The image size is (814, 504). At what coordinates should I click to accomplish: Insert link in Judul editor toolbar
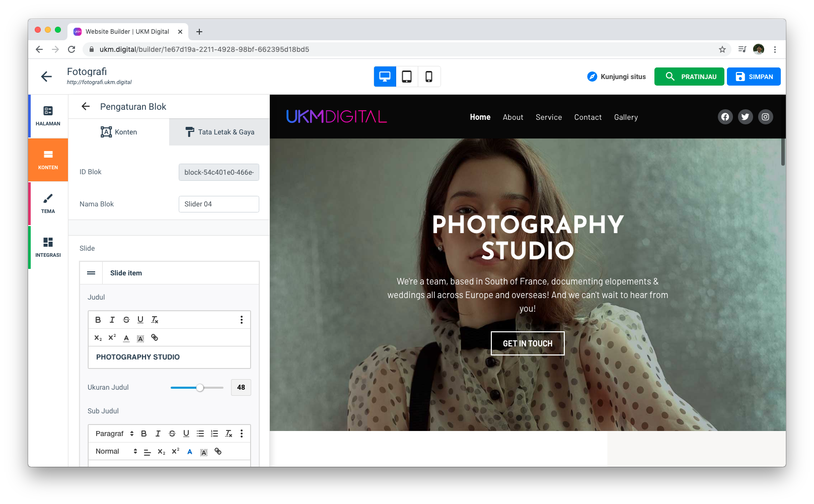(155, 338)
